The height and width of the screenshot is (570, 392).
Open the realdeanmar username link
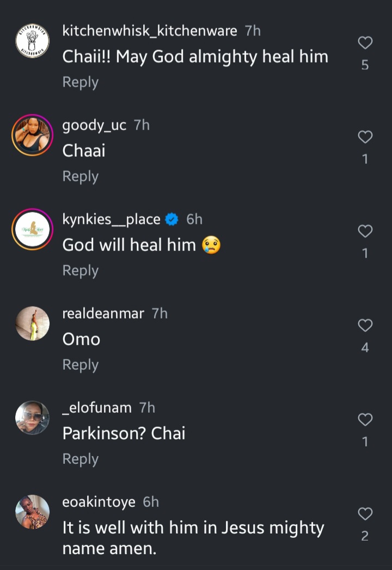103,314
